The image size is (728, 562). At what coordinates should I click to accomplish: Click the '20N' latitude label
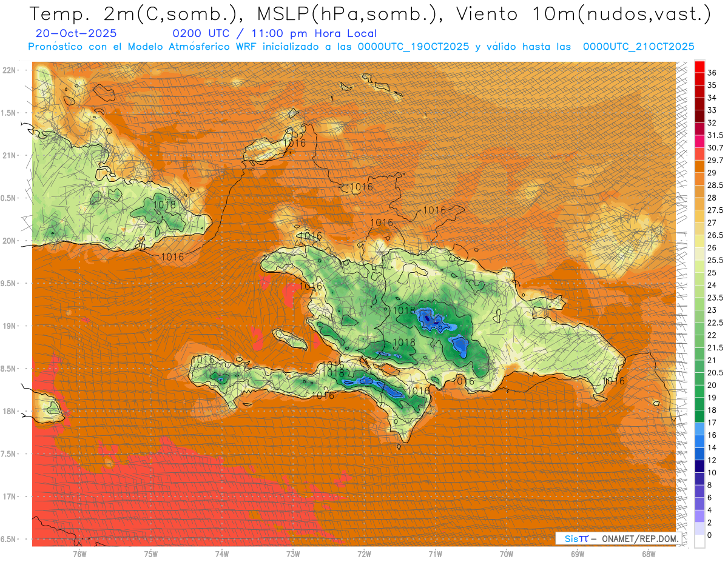(x=8, y=241)
